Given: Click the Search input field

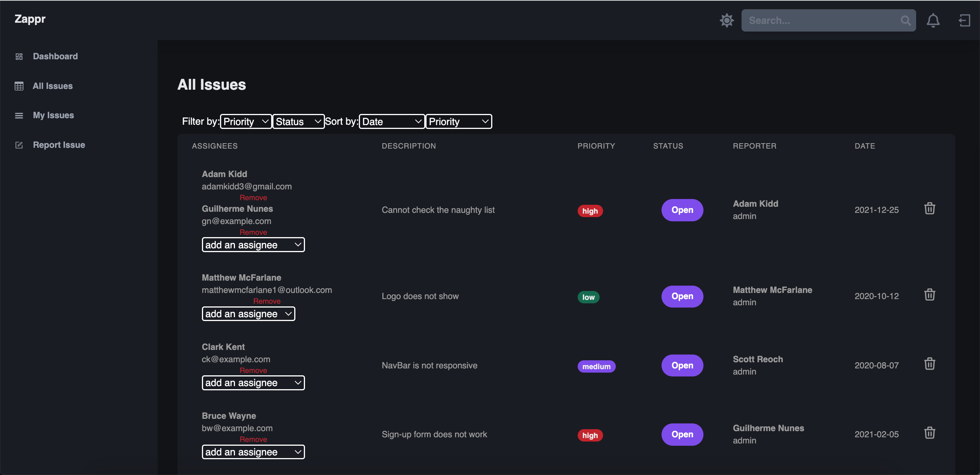Looking at the screenshot, I should pos(819,20).
